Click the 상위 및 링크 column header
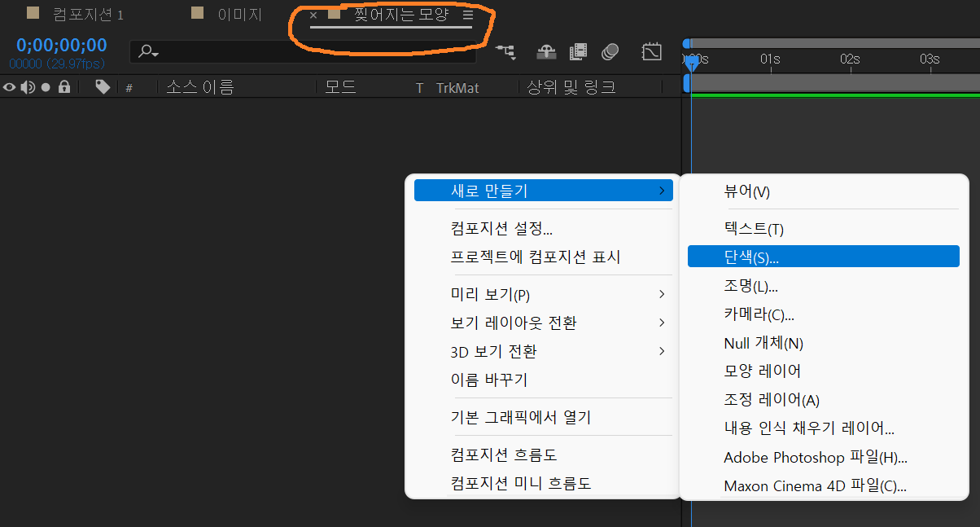 pos(571,87)
